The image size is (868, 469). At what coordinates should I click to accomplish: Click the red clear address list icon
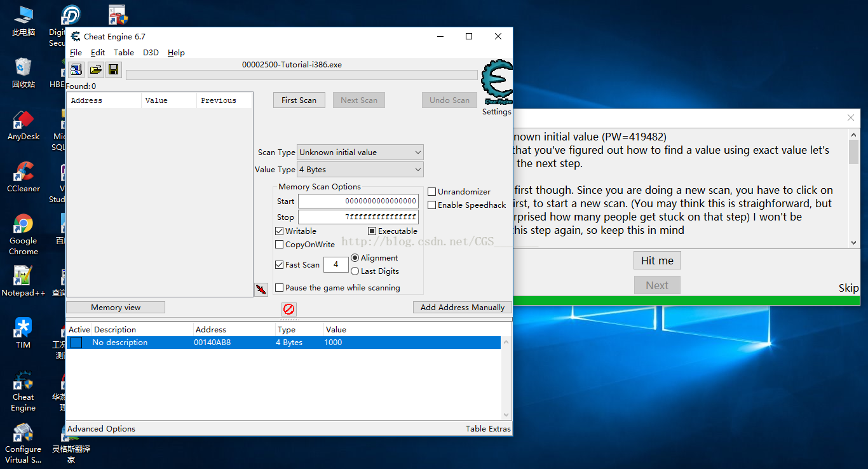click(288, 309)
